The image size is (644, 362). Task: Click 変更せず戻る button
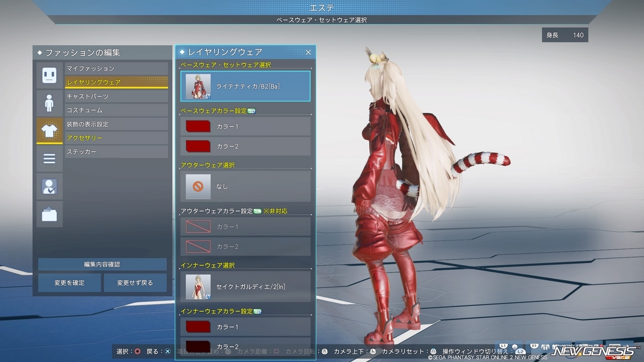pos(135,283)
